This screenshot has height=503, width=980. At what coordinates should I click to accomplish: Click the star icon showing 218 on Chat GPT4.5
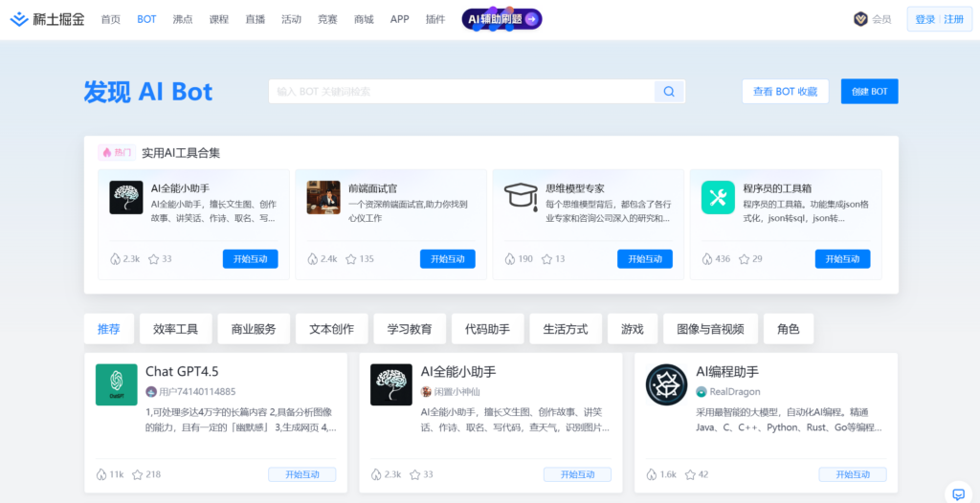click(x=138, y=474)
